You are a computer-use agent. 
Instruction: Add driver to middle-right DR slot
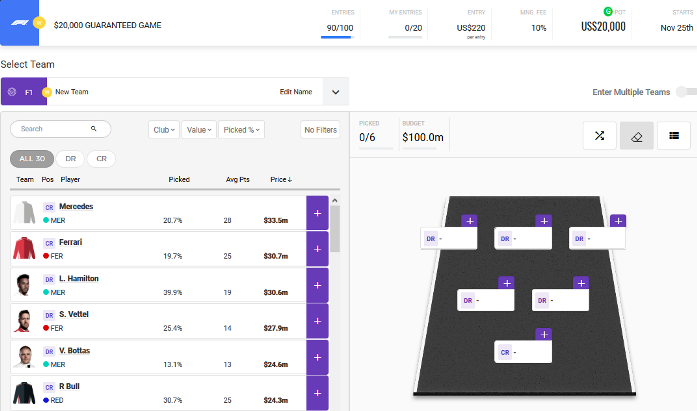pyautogui.click(x=581, y=283)
